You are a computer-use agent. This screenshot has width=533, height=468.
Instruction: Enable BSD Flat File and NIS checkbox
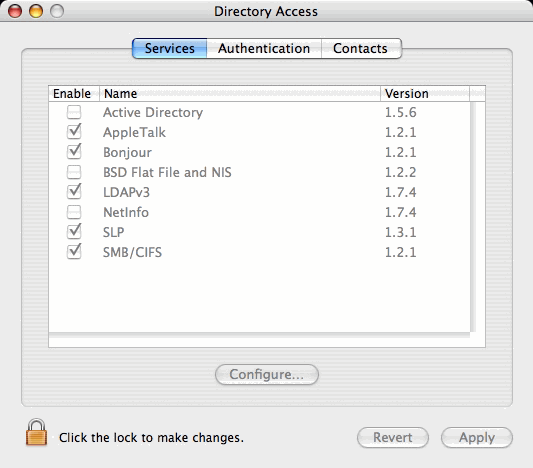[x=74, y=172]
